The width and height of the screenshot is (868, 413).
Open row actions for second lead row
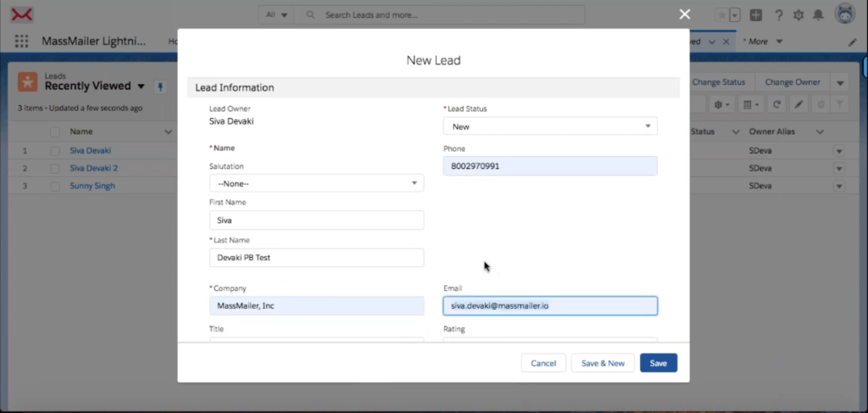pyautogui.click(x=839, y=168)
